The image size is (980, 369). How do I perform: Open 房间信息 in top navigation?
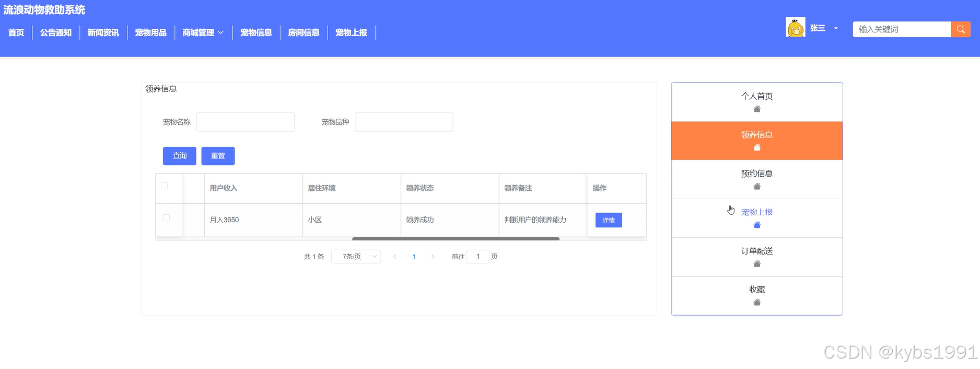(x=304, y=32)
